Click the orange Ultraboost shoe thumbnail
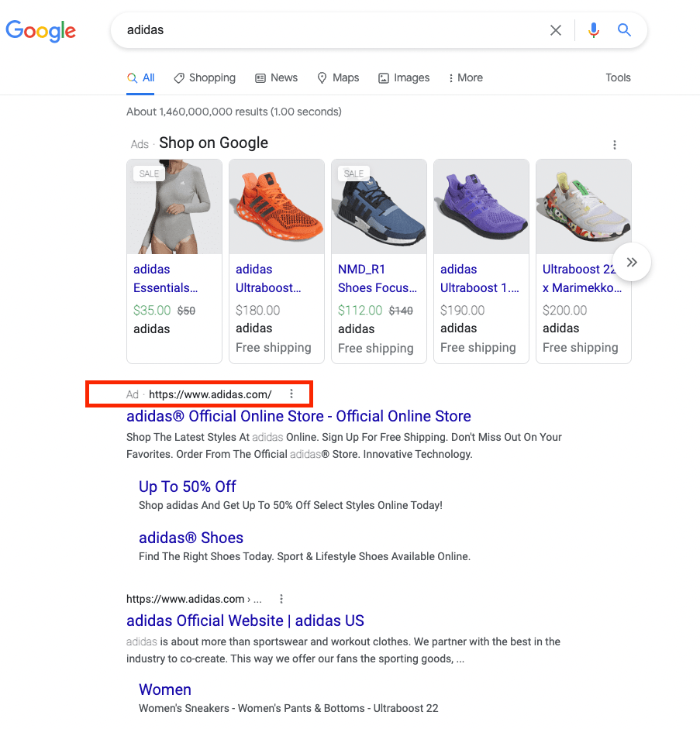Viewport: 700px width, 729px height. [277, 207]
